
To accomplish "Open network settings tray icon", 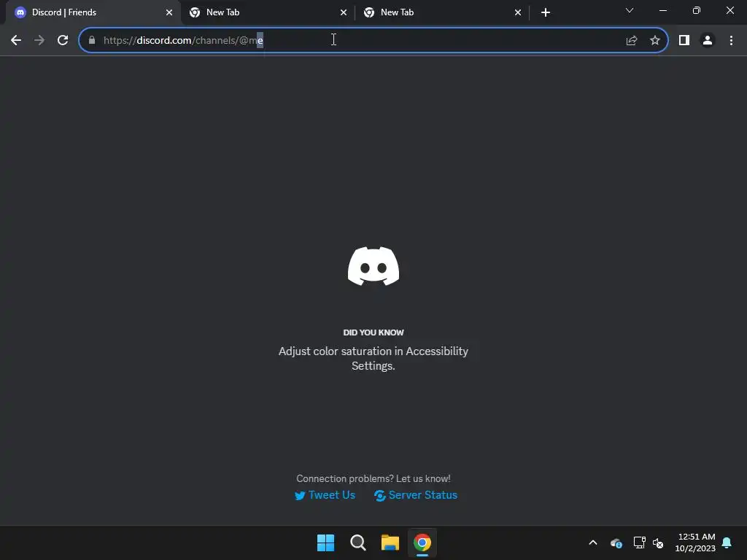I will (x=639, y=542).
